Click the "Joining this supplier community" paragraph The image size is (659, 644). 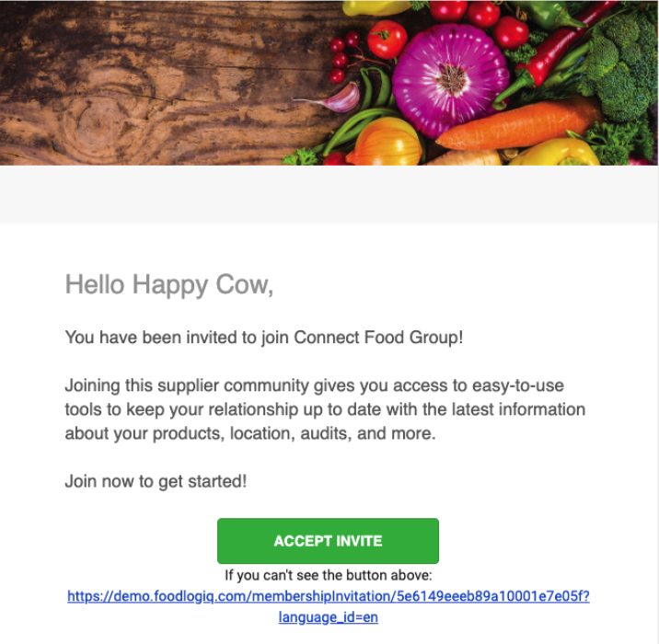click(x=325, y=409)
